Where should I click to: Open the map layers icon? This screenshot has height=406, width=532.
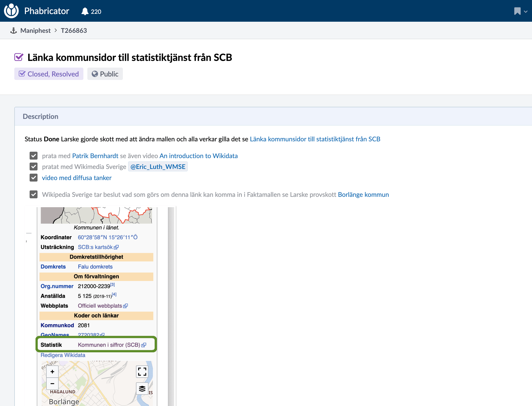point(142,389)
